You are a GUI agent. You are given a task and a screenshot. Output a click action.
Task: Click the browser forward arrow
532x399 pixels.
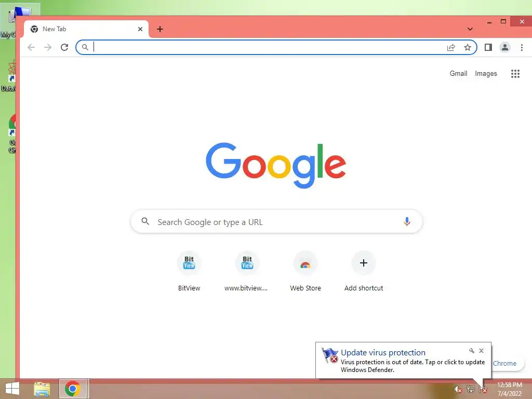pos(48,47)
